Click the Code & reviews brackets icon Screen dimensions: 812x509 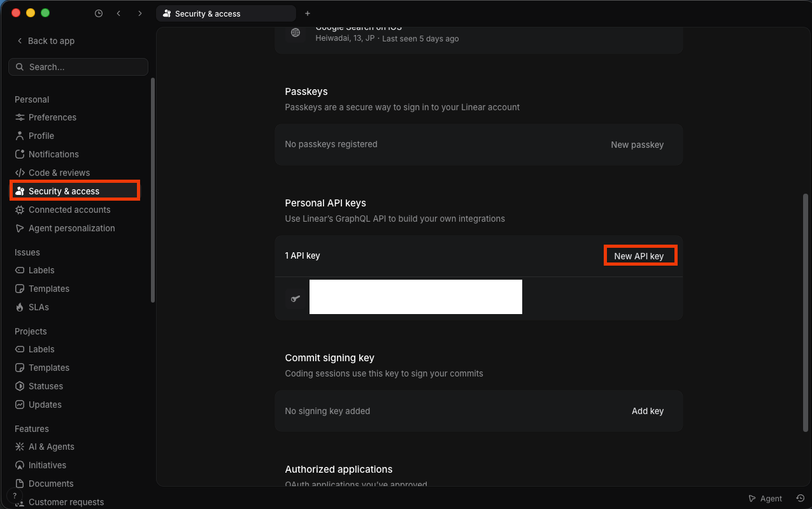(x=20, y=173)
